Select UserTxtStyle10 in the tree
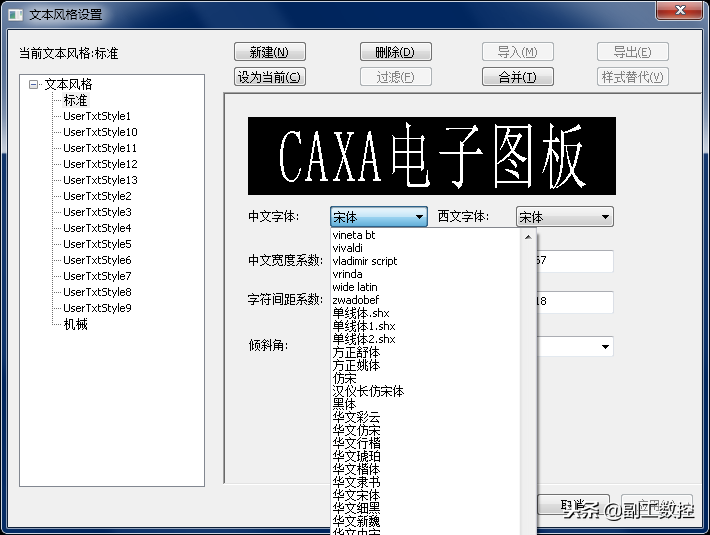Viewport: 710px width, 535px height. pos(100,132)
